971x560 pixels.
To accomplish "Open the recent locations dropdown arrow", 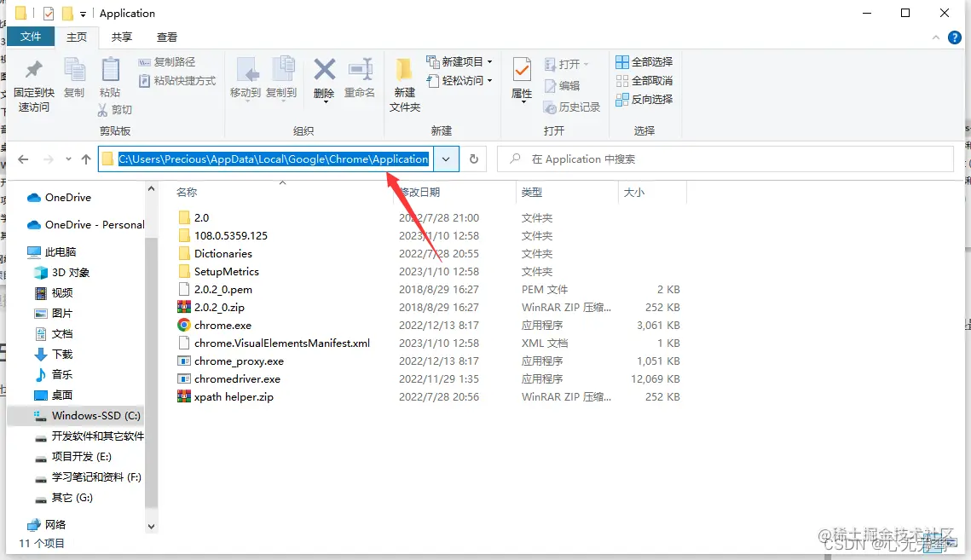I will click(x=68, y=159).
